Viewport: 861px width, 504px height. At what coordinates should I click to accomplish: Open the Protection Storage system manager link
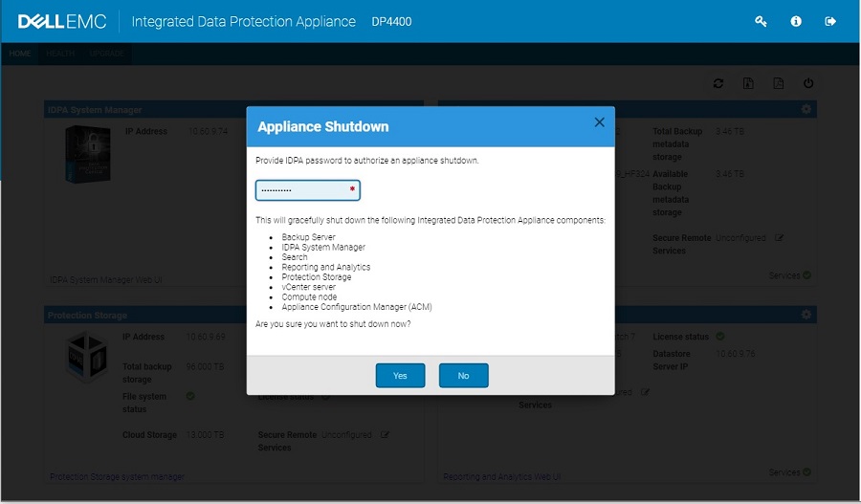click(117, 476)
